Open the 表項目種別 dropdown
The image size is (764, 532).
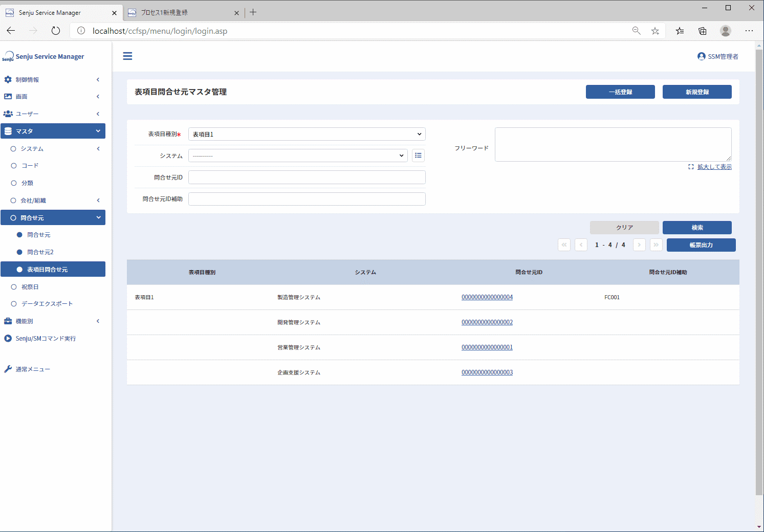tap(307, 134)
